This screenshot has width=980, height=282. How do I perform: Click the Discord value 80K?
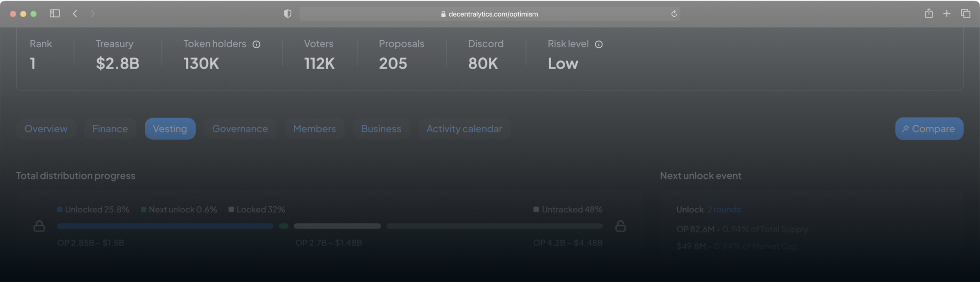click(483, 63)
